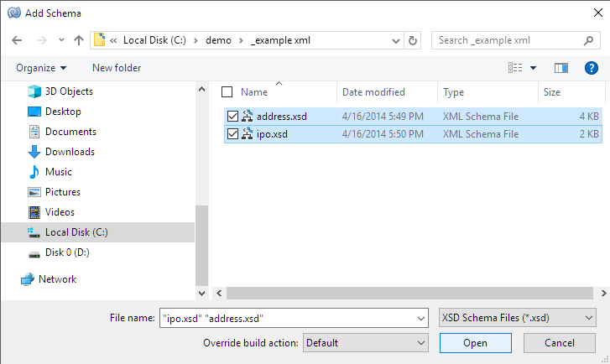Click the search magnifier icon
Image resolution: width=610 pixels, height=364 pixels.
(x=590, y=40)
